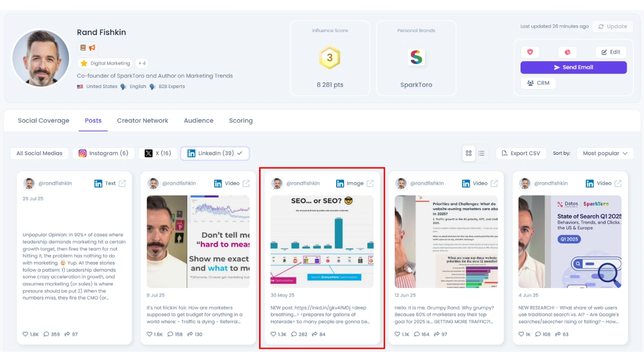Click @randfishkin handle on 4 Jun 25 post
The image size is (644, 362).
[551, 184]
